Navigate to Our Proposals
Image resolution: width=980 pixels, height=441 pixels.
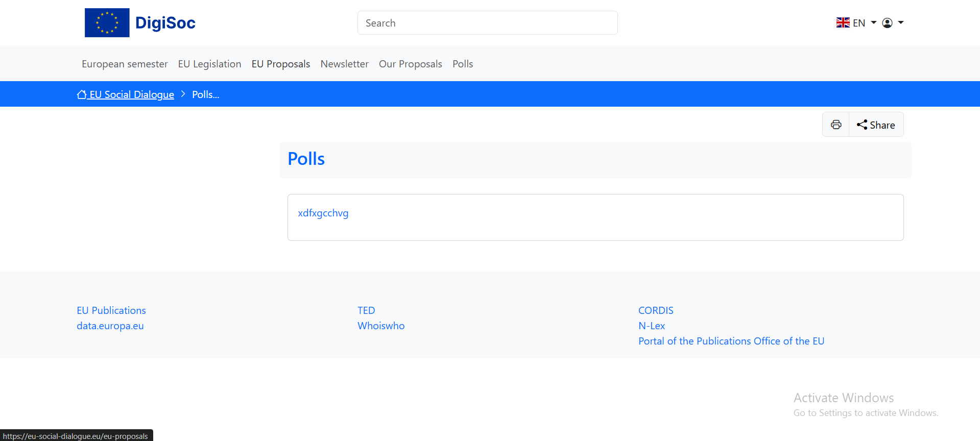(410, 64)
